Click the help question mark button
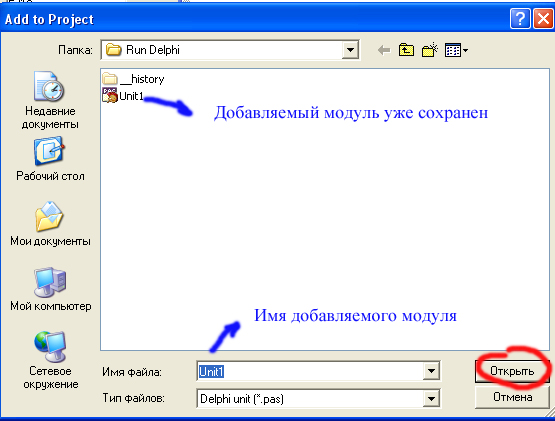This screenshot has width=555, height=421. coord(520,18)
